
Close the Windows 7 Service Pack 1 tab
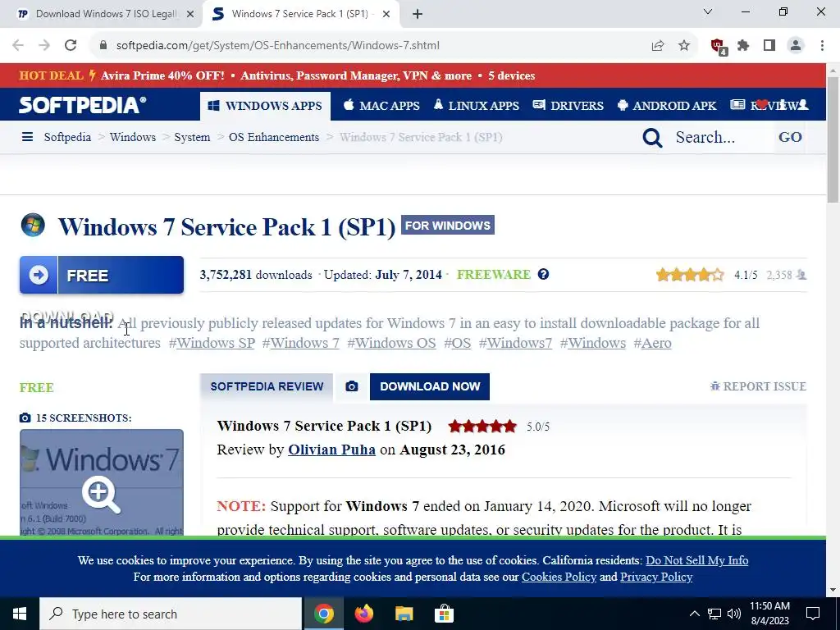[x=386, y=15]
